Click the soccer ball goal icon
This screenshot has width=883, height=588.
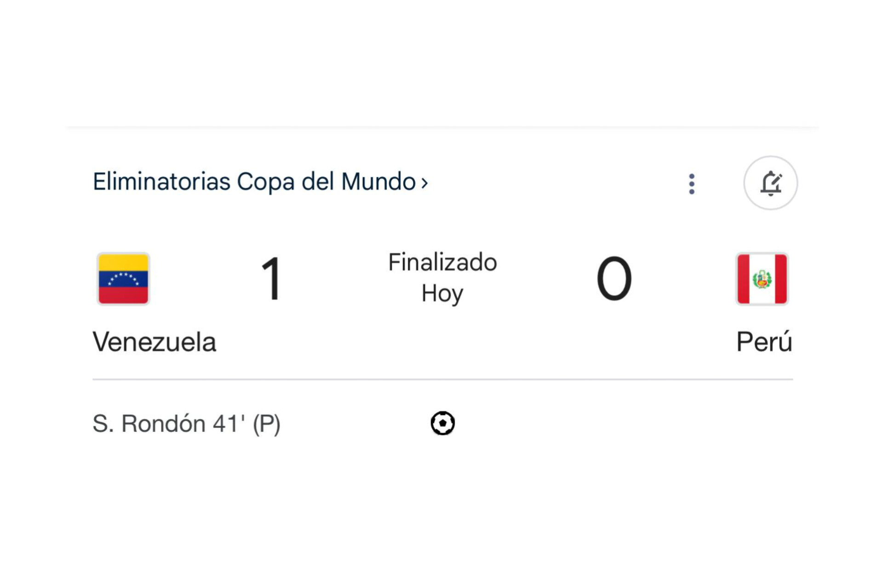point(442,423)
